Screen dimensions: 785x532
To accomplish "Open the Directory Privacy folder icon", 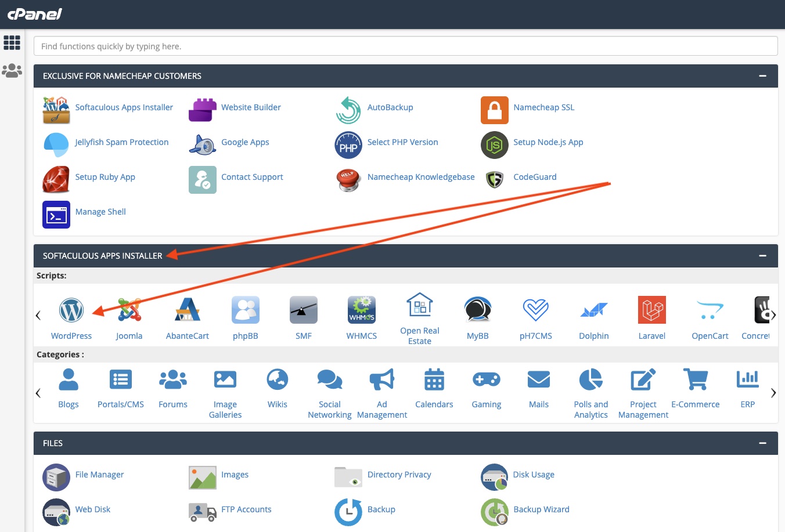I will (x=348, y=477).
